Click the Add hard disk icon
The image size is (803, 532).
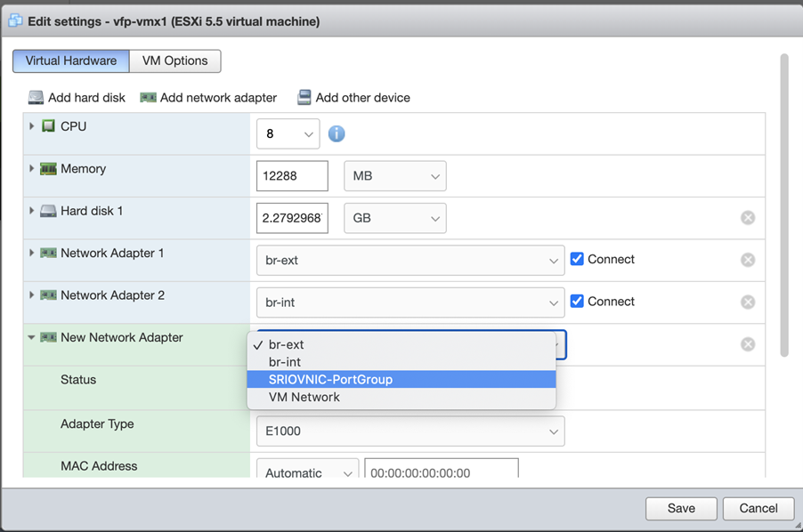(x=36, y=98)
